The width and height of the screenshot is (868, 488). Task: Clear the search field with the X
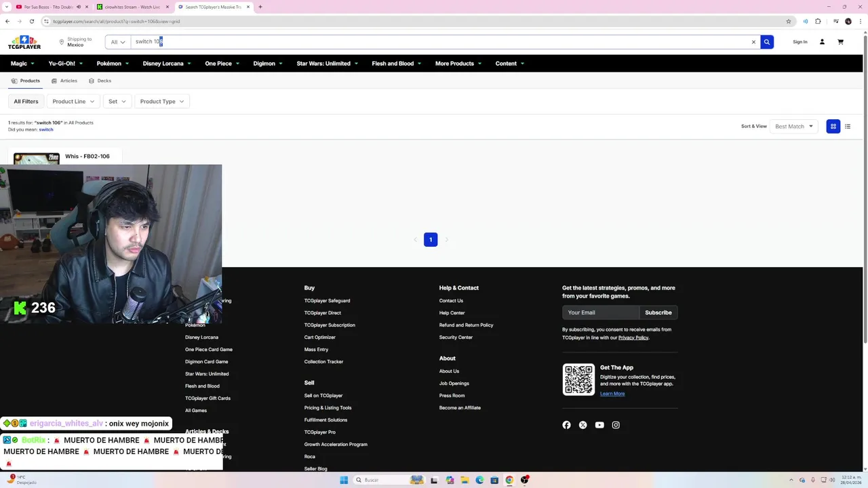click(x=753, y=42)
